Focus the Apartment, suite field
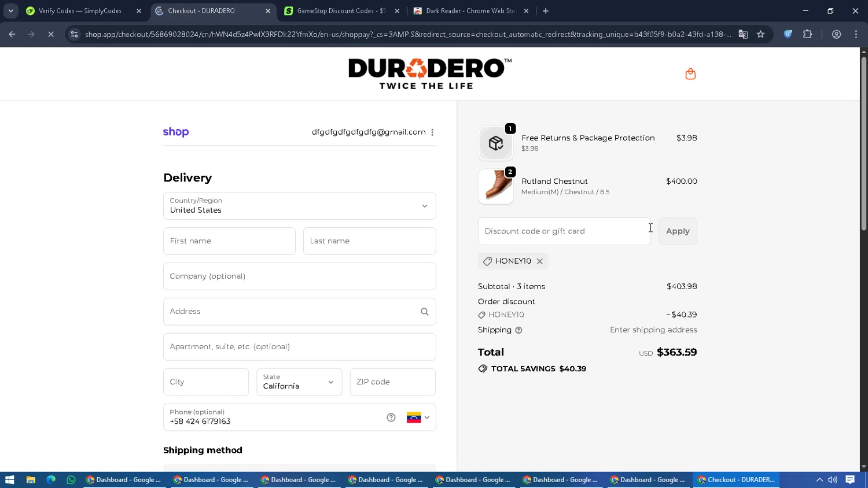The height and width of the screenshot is (488, 868). (299, 347)
